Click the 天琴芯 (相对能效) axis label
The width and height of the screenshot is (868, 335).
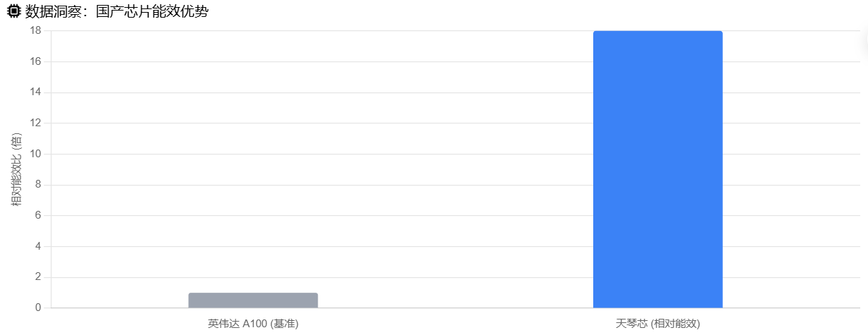coord(658,324)
